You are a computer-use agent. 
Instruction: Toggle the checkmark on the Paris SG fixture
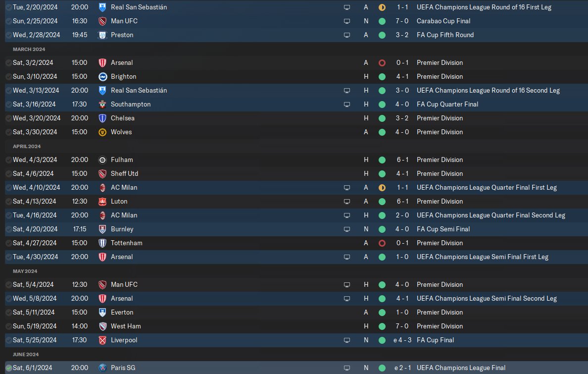point(8,368)
